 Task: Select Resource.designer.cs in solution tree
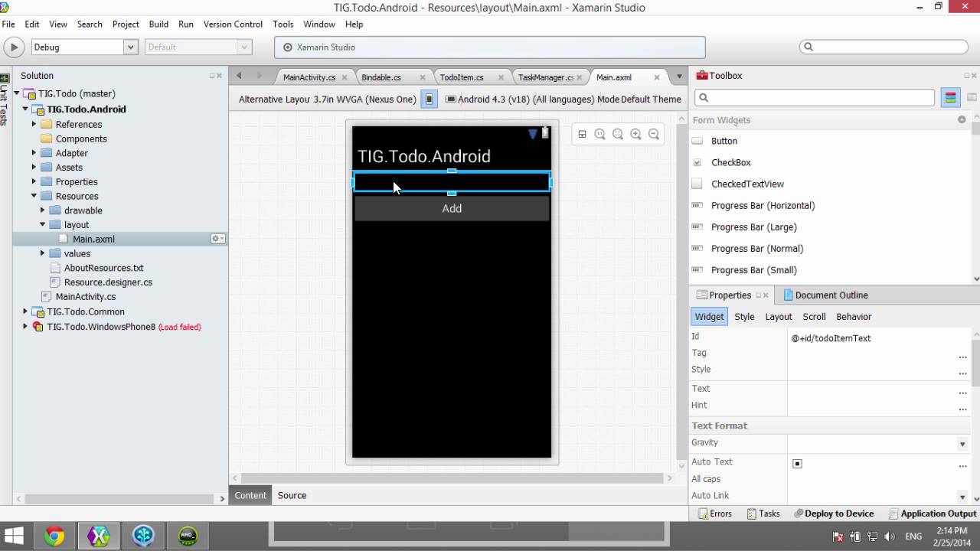pyautogui.click(x=108, y=282)
